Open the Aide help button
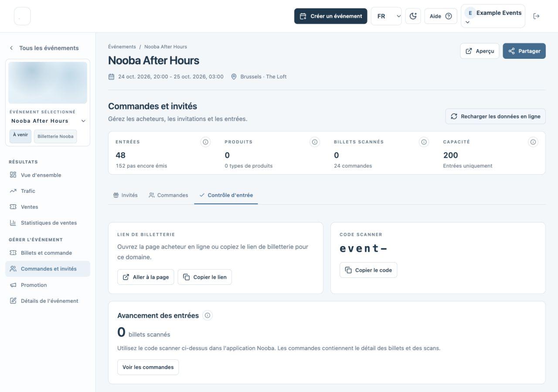Screen dimensions: 558x392 (441, 16)
